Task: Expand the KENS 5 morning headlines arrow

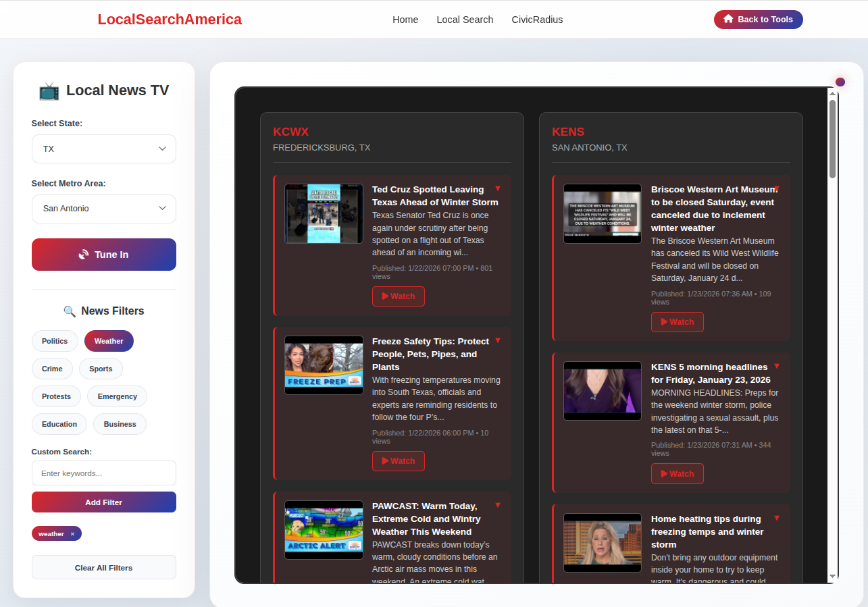Action: [777, 366]
